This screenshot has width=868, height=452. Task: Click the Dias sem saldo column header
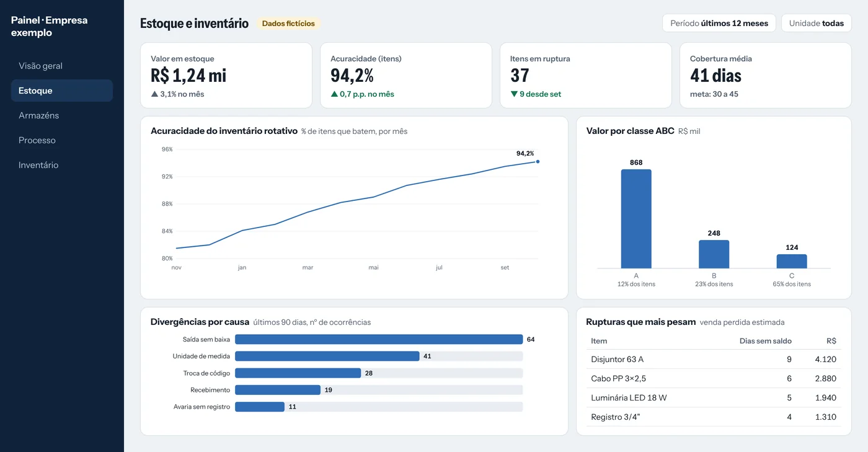point(766,341)
